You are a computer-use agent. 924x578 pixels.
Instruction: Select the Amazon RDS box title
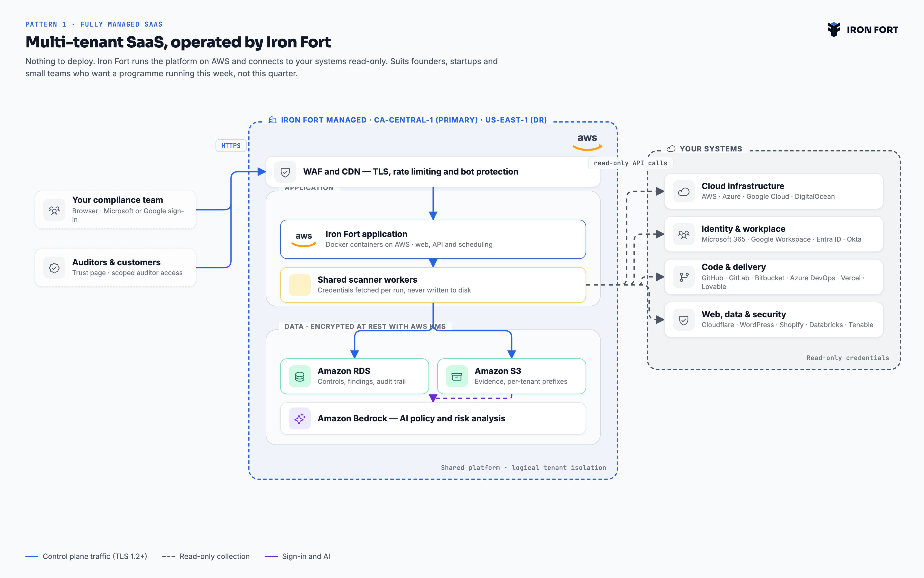[x=344, y=371]
